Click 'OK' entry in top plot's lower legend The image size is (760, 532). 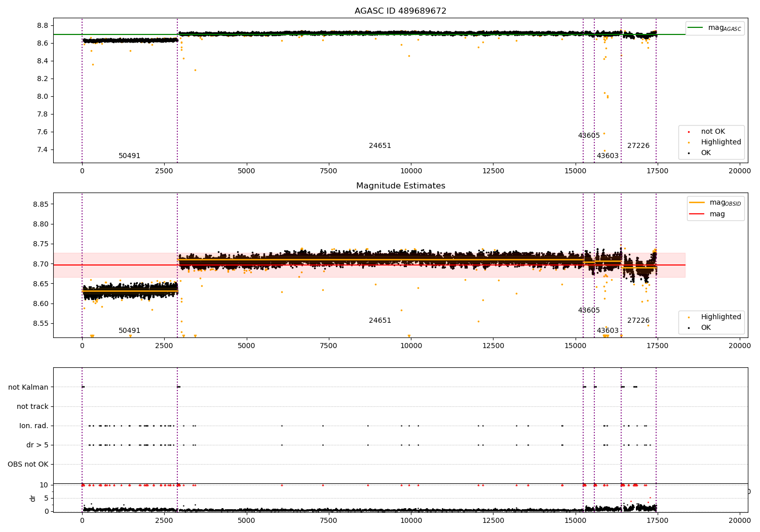[705, 153]
